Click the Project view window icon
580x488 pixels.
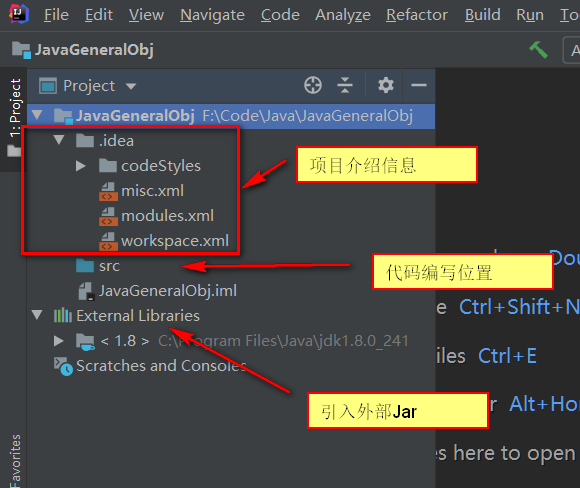coord(48,86)
